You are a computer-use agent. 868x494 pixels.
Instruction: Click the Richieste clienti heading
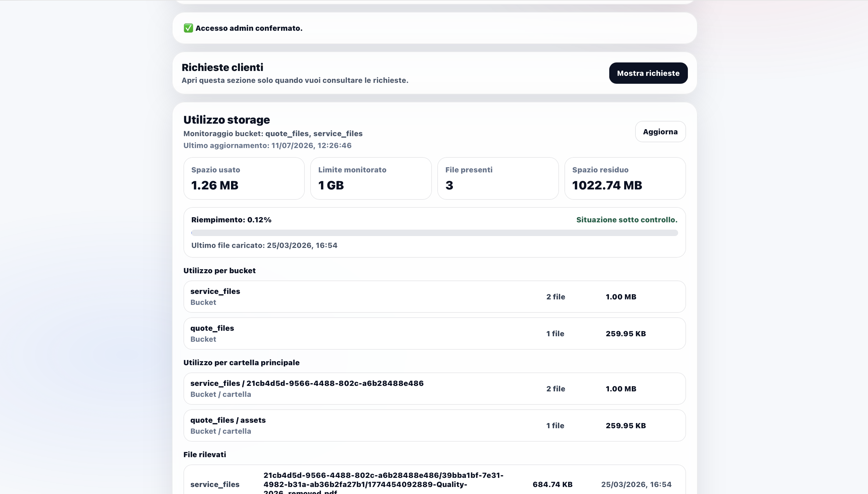point(222,68)
